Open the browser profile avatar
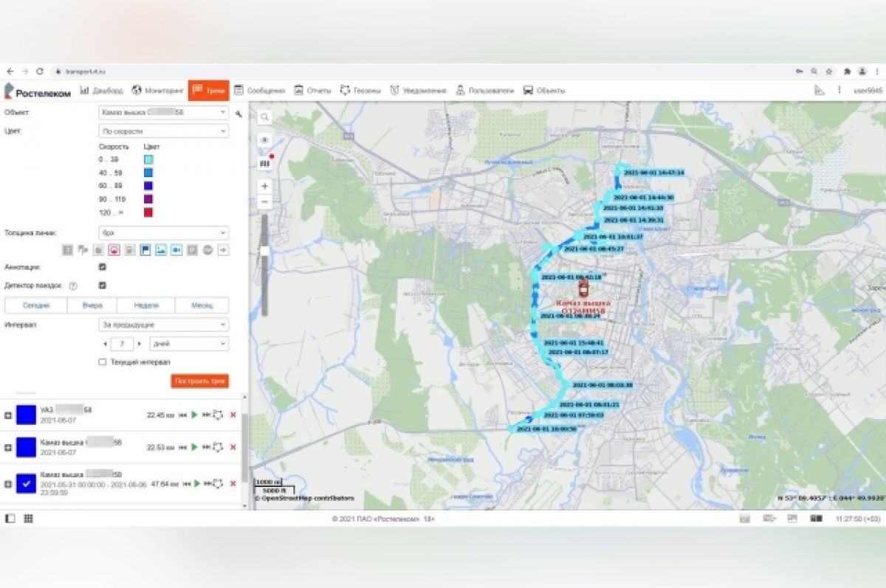886x588 pixels. tap(862, 71)
